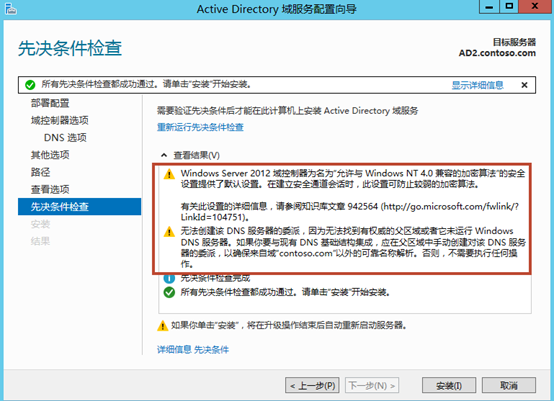This screenshot has width=554, height=401.
Task: Select 其他选项 in the left navigation
Action: click(50, 155)
